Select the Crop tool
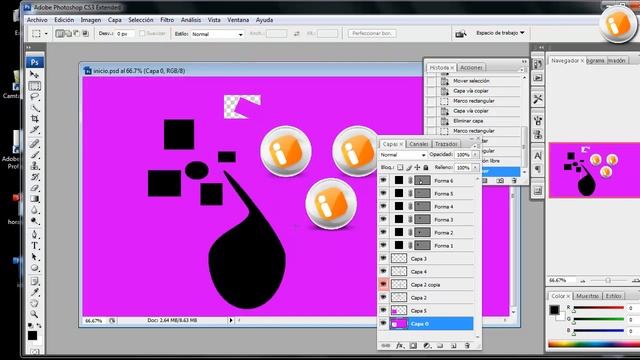The height and width of the screenshot is (360, 640). pos(34,118)
